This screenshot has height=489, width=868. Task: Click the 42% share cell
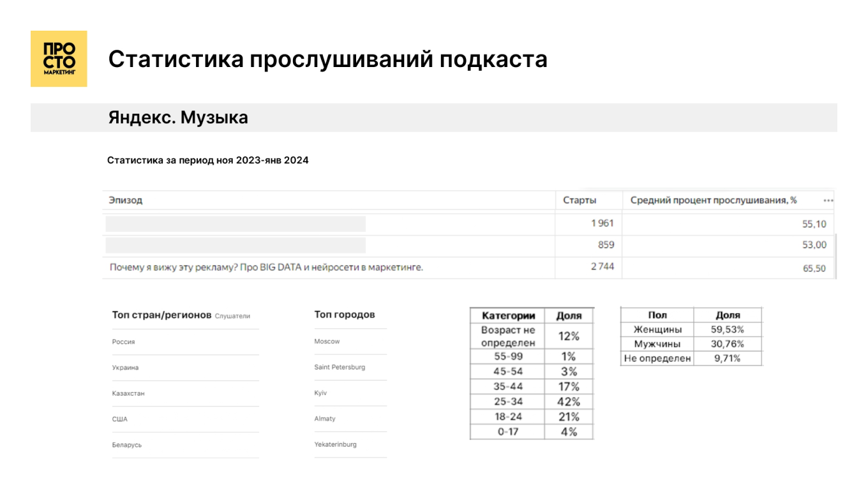pyautogui.click(x=569, y=402)
